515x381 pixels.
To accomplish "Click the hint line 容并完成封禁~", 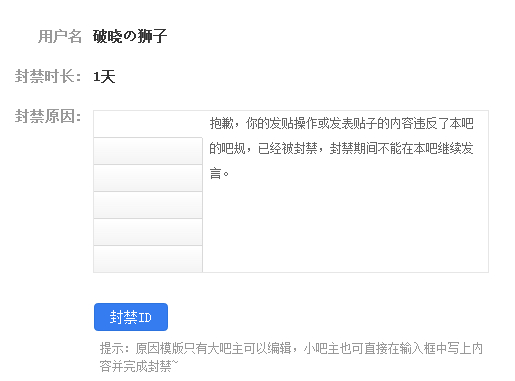I will pyautogui.click(x=139, y=366).
